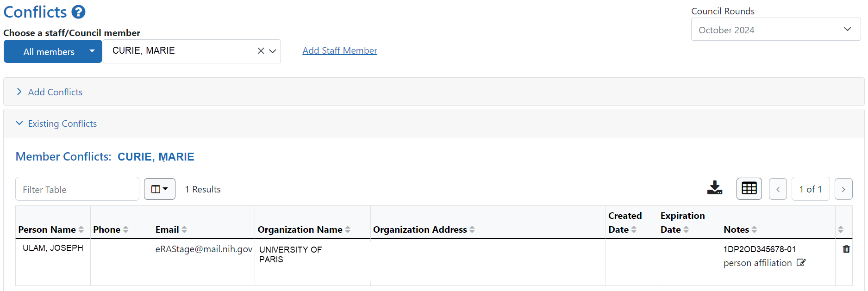Toggle the grid view table icon
Viewport: 868px width, 291px height.
point(749,189)
